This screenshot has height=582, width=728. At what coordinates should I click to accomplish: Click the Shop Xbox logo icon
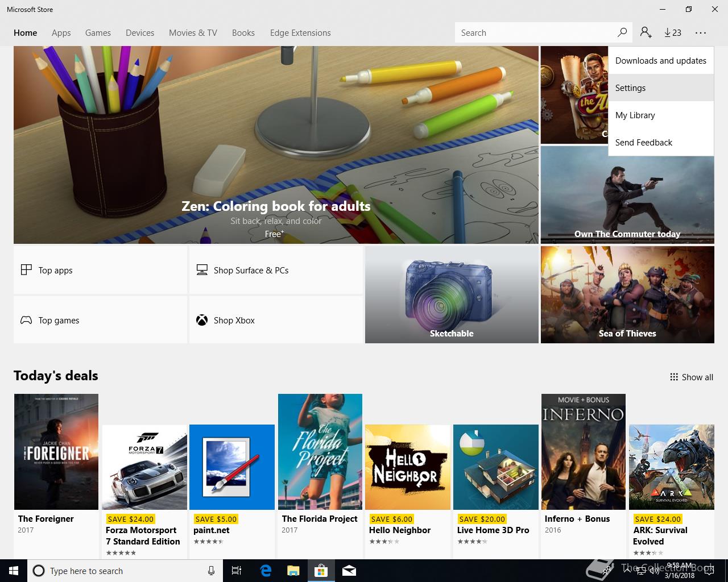[x=202, y=320]
